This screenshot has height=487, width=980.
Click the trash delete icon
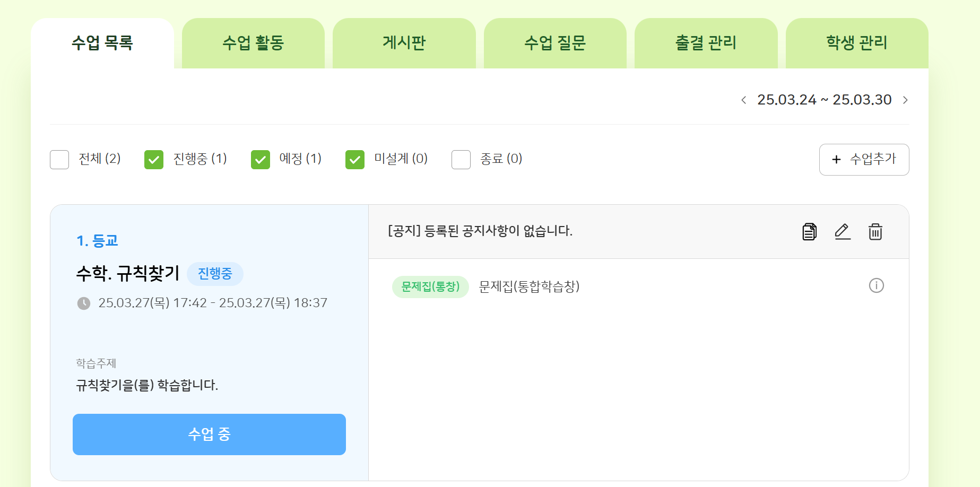(x=875, y=232)
